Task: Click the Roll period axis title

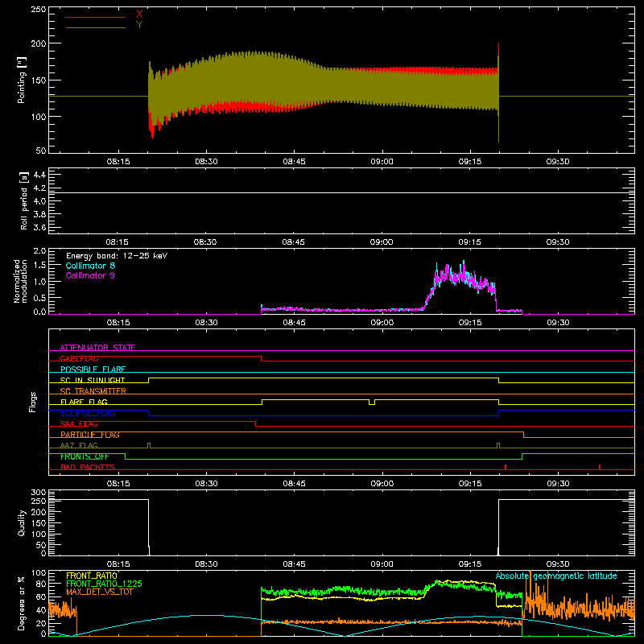Action: point(24,200)
